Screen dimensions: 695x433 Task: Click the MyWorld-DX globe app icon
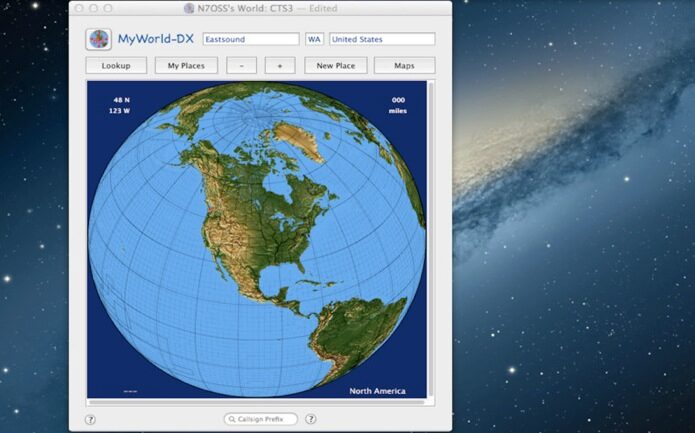[x=99, y=39]
